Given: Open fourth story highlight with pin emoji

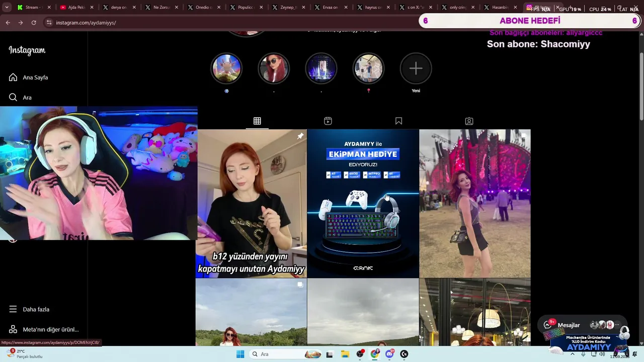Looking at the screenshot, I should (x=368, y=68).
